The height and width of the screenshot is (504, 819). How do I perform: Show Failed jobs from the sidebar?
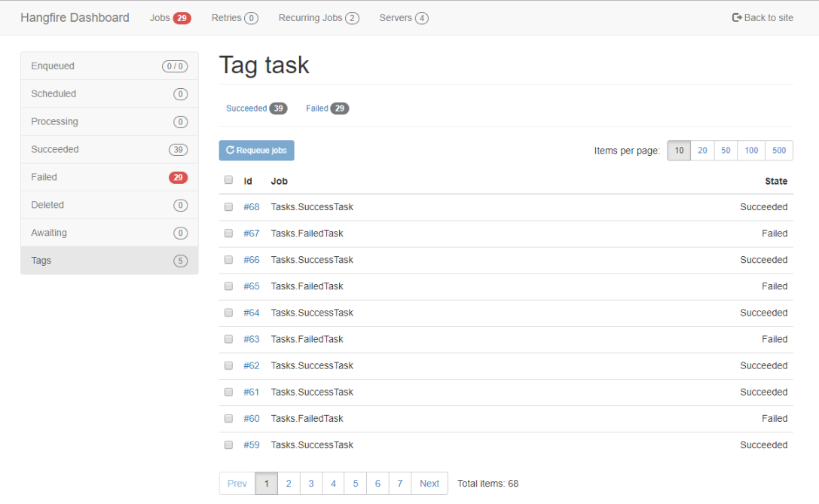point(109,177)
